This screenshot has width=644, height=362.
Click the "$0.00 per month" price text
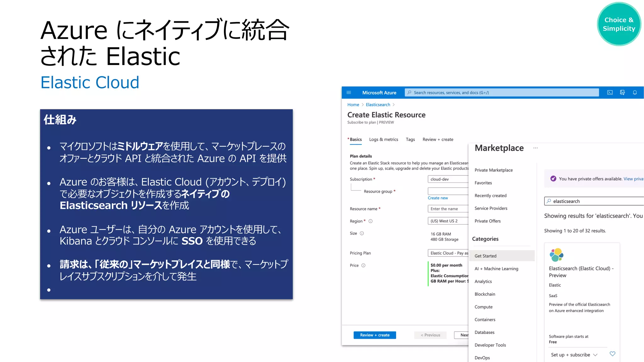(446, 265)
